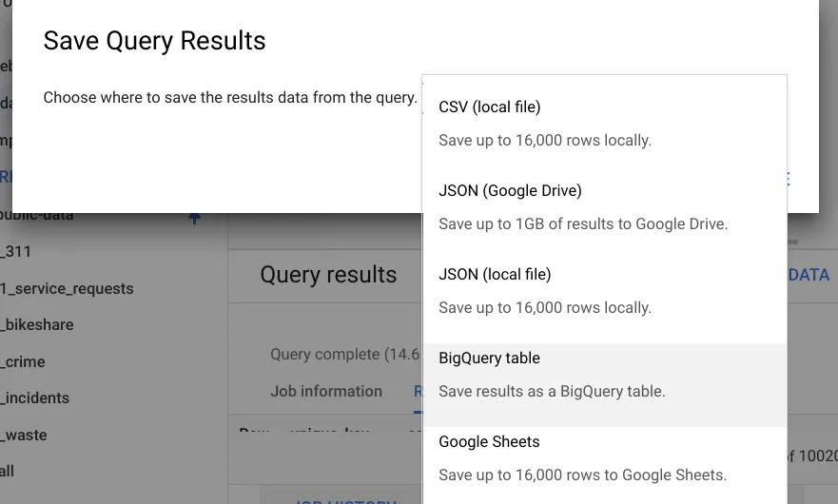Image resolution: width=838 pixels, height=504 pixels.
Task: Select the _waste dataset in the sidebar
Action: [x=24, y=435]
